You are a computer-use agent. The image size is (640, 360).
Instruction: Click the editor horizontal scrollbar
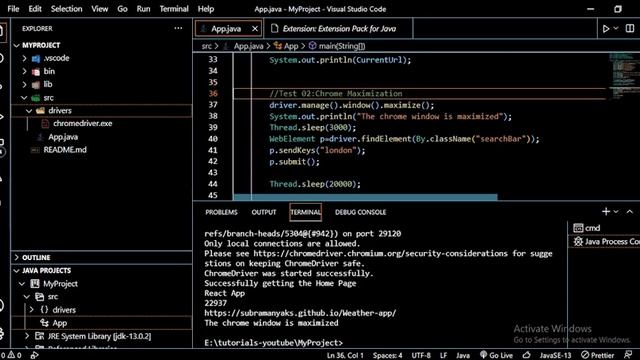tap(365, 197)
